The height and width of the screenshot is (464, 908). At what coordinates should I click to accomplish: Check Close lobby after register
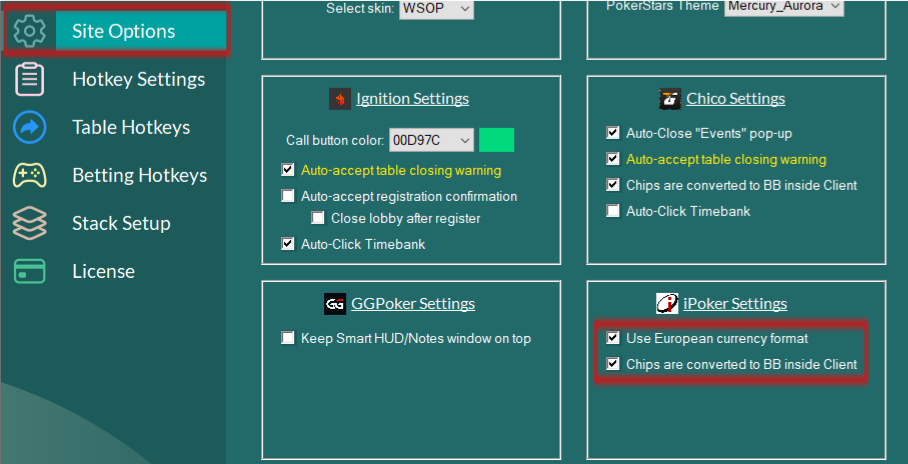pos(318,218)
